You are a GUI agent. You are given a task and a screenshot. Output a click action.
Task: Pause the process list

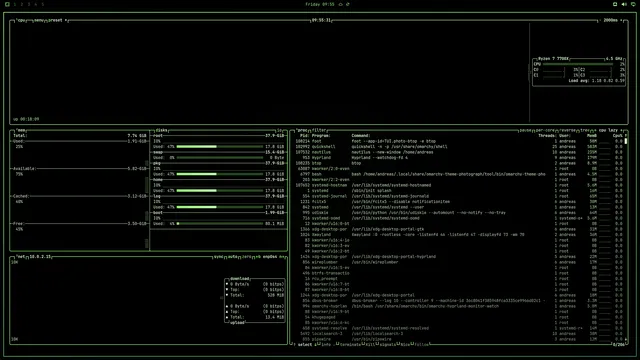[x=525, y=130]
